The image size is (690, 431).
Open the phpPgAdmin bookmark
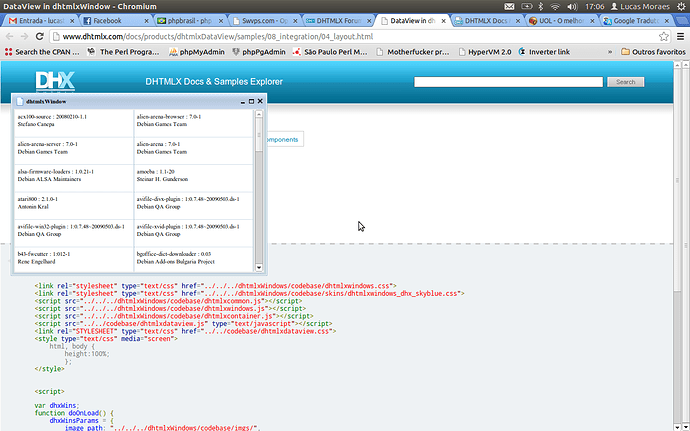click(x=259, y=52)
